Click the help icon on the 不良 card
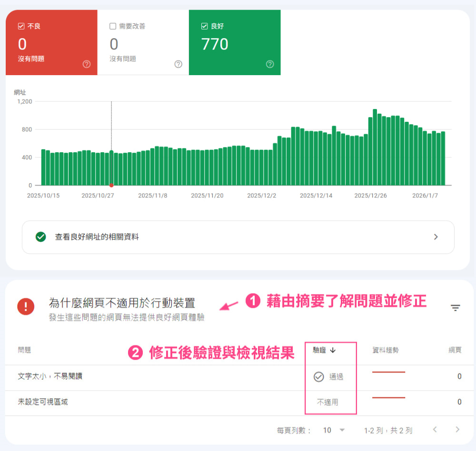 [x=86, y=63]
